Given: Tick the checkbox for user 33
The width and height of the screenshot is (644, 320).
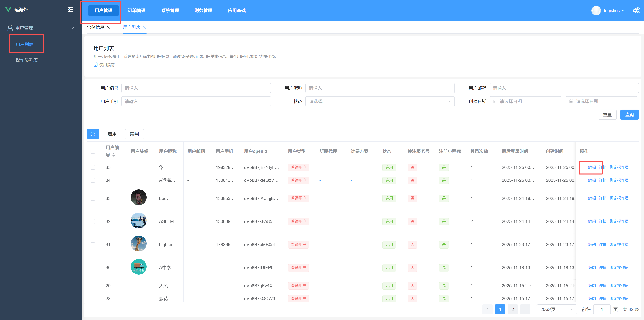Looking at the screenshot, I should (x=93, y=198).
